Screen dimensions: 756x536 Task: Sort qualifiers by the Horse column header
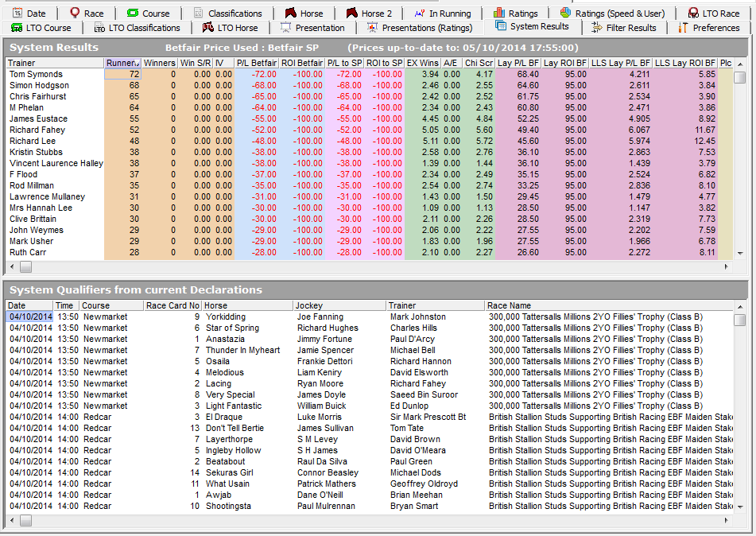(247, 305)
